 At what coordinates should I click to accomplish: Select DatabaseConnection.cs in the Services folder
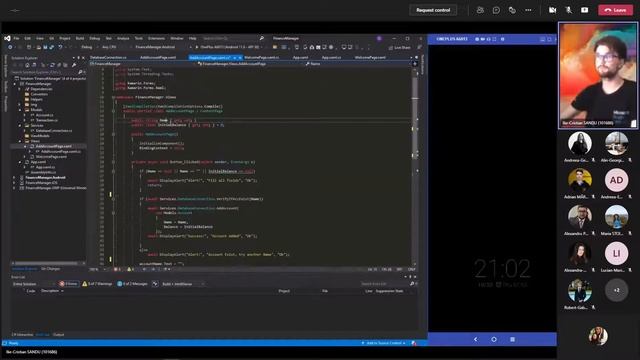pyautogui.click(x=54, y=131)
